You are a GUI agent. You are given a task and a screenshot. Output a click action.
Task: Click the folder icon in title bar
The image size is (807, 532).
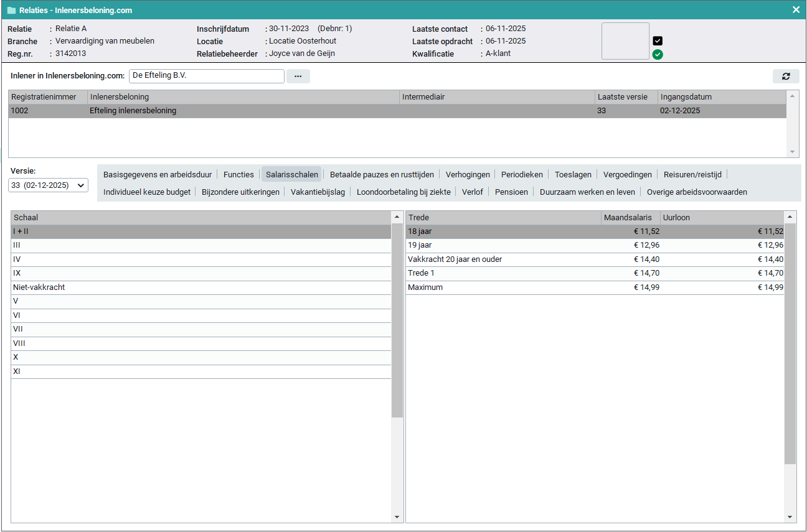[11, 11]
